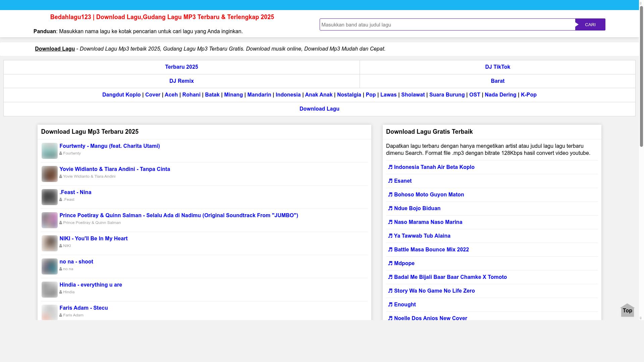Click music note icon beside Mdpope
This screenshot has height=362, width=644.
pyautogui.click(x=390, y=263)
